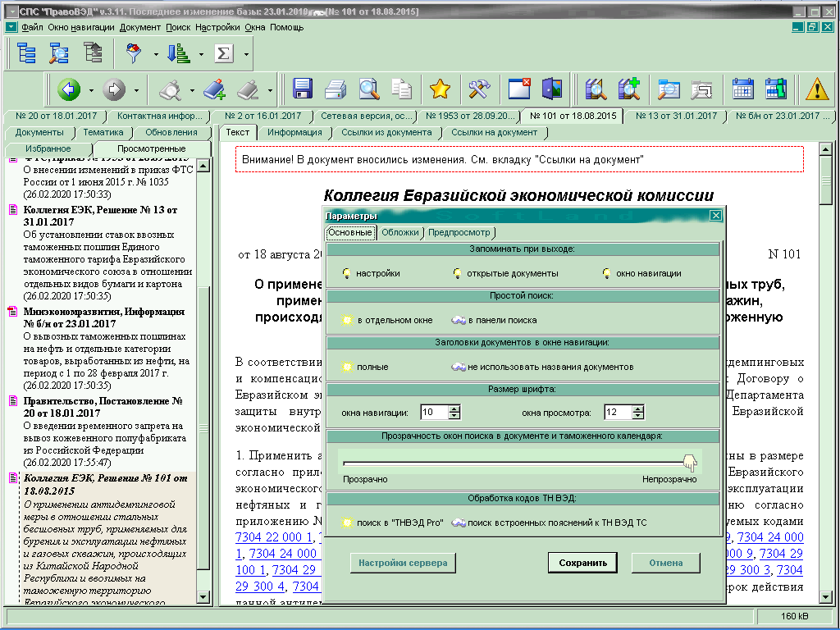This screenshot has width=840, height=630.
Task: Toggle remember 'открытые документы' on exit
Action: pos(505,273)
